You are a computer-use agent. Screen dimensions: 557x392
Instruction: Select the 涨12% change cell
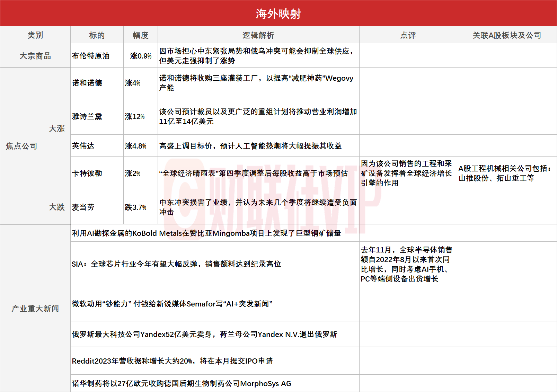[135, 116]
